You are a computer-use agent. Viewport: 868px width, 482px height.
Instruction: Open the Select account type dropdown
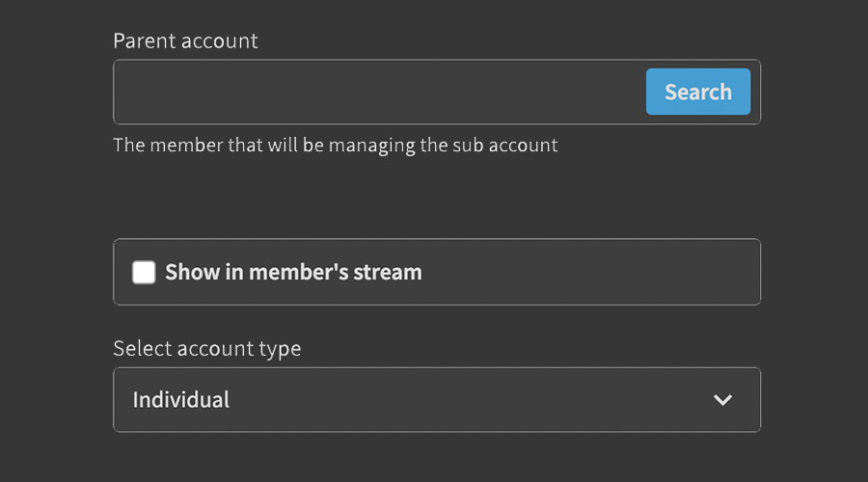[436, 400]
